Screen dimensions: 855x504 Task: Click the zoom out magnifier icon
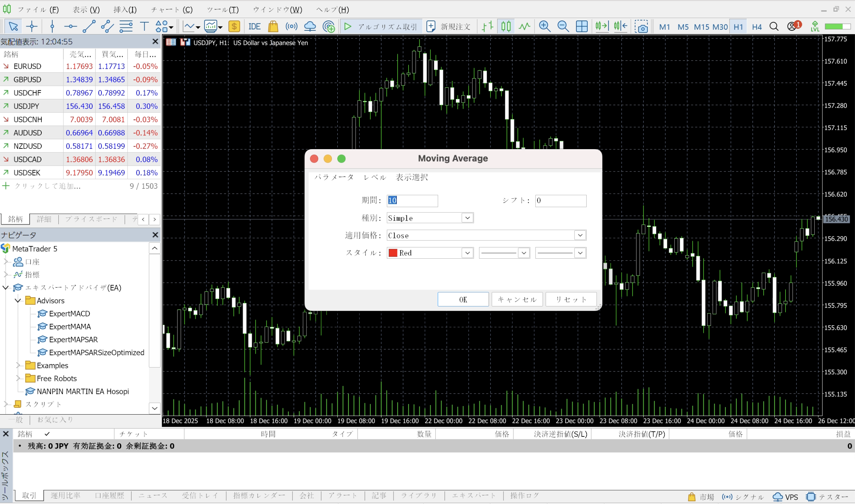coord(563,27)
